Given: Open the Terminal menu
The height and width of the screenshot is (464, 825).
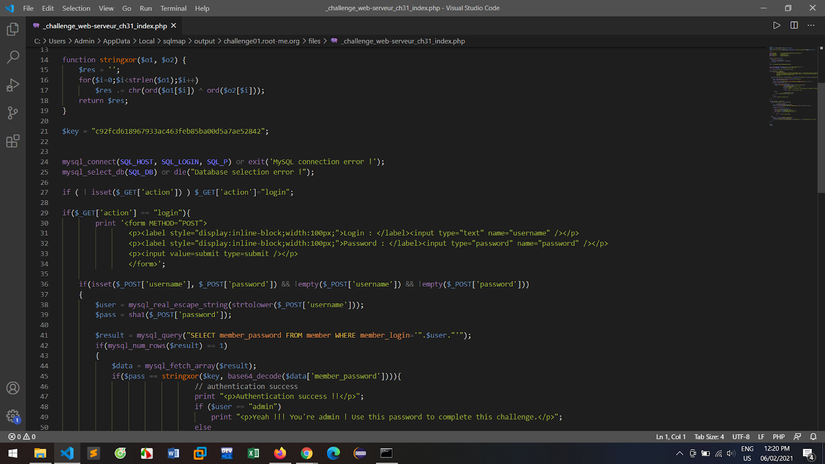Looking at the screenshot, I should [174, 8].
